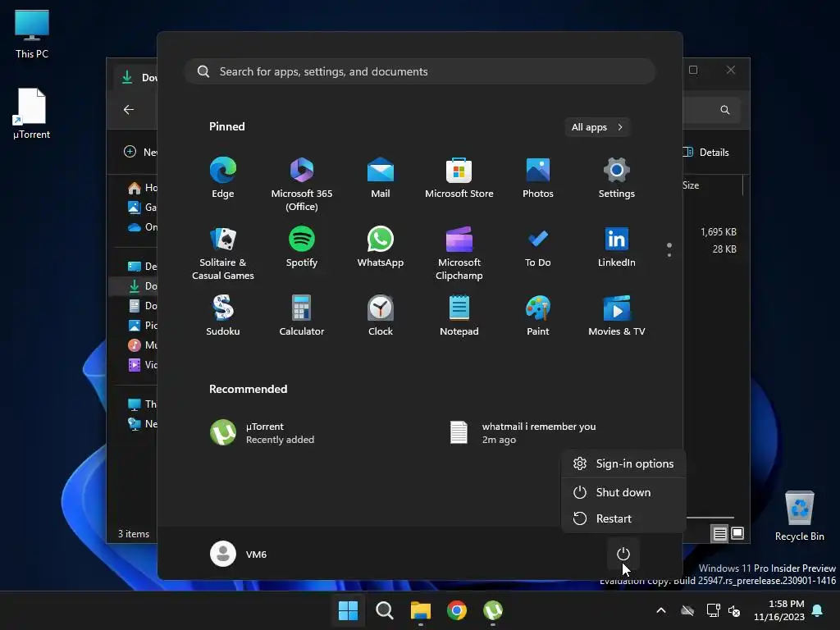Open the To Do app
Viewport: 840px width, 630px height.
coord(538,247)
